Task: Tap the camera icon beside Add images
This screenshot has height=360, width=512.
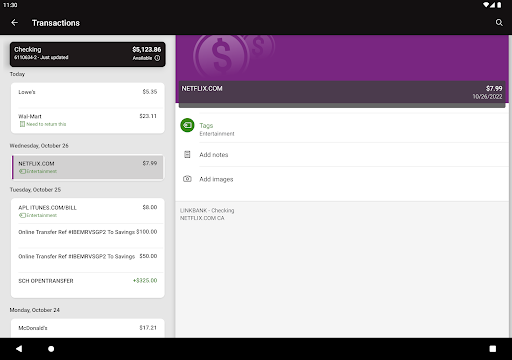Action: 187,179
